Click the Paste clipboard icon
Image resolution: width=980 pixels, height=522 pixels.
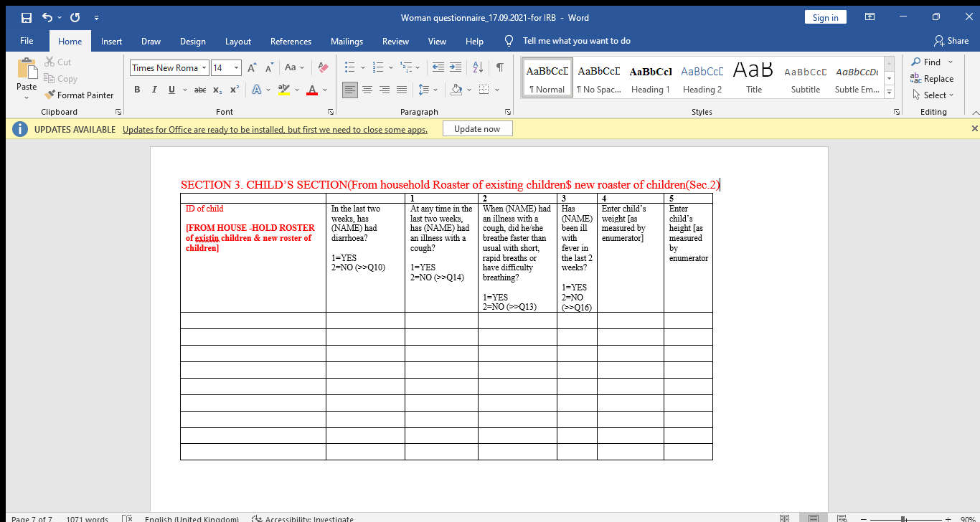(x=27, y=70)
